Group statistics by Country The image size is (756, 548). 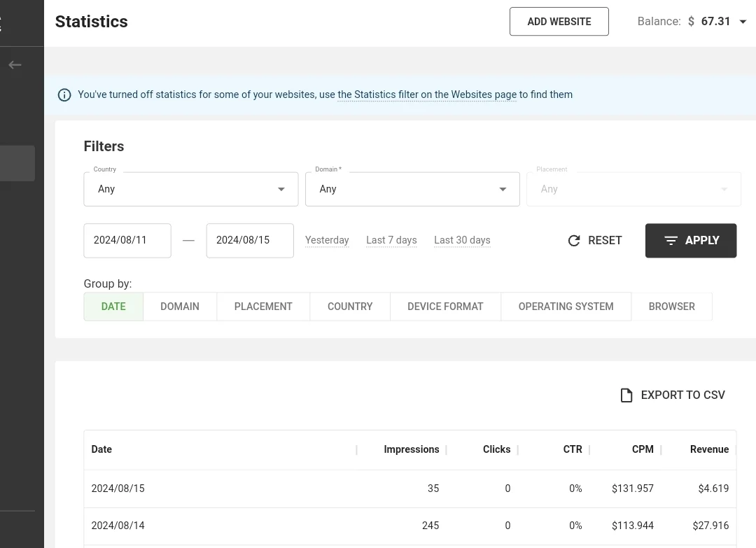[x=350, y=307]
